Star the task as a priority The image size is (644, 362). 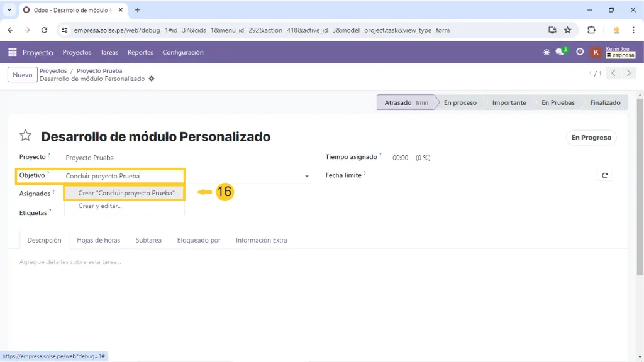(25, 136)
